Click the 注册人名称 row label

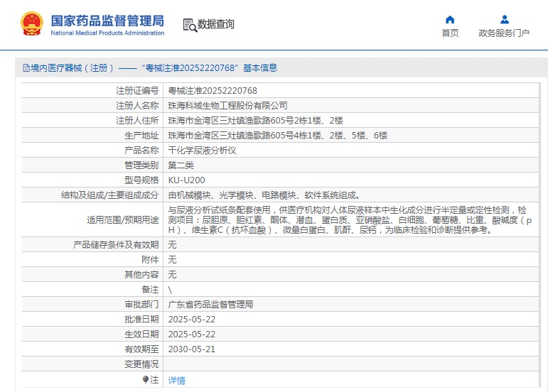click(137, 105)
